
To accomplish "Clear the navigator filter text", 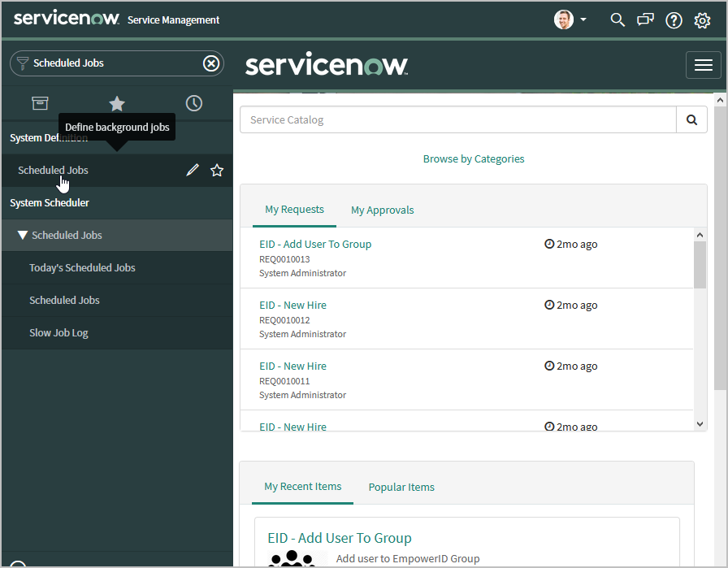I will point(211,63).
